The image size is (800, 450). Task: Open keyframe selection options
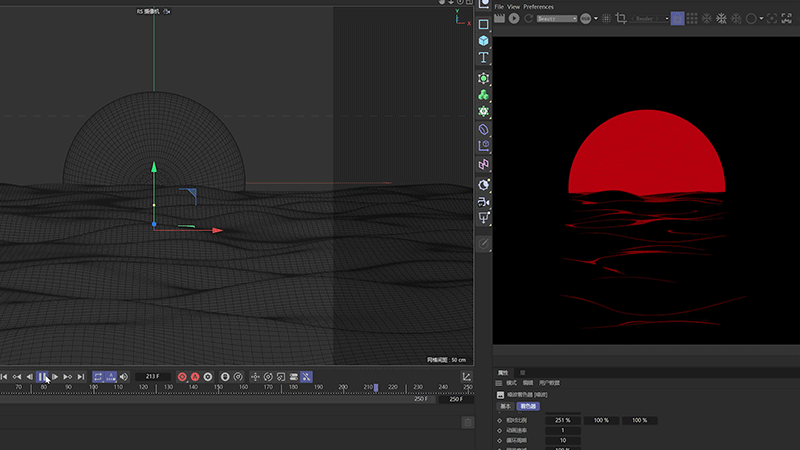pos(208,377)
